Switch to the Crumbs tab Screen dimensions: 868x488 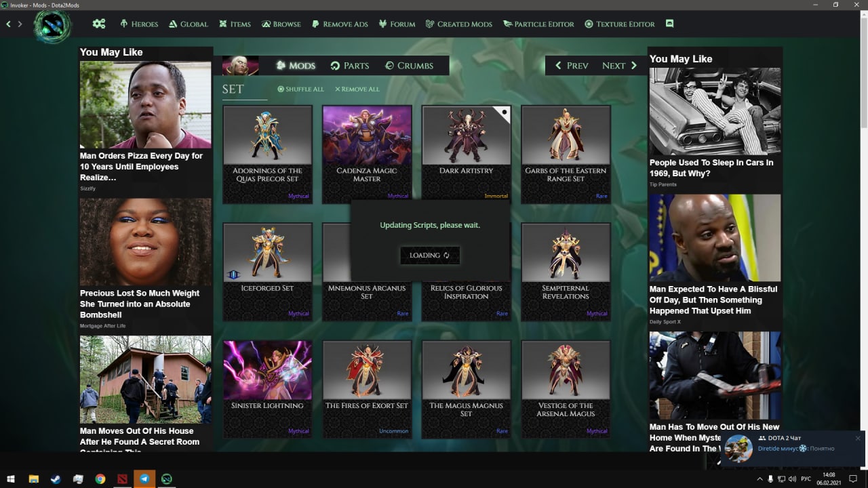[409, 65]
